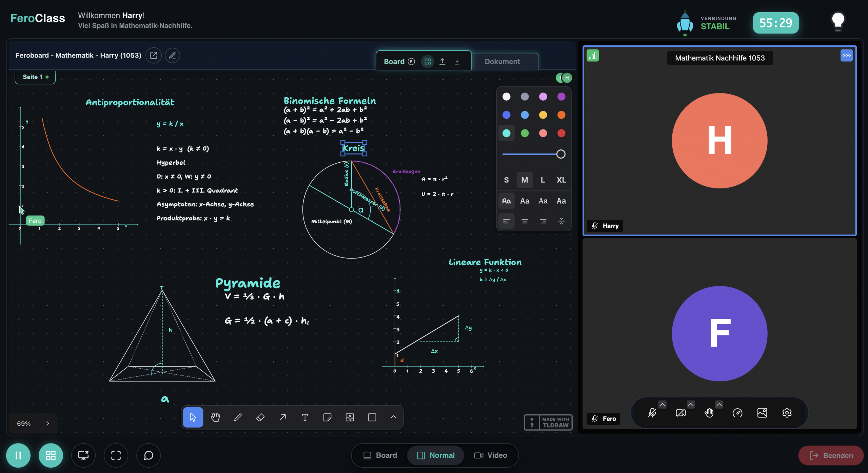Enter fullscreen mode

[116, 455]
